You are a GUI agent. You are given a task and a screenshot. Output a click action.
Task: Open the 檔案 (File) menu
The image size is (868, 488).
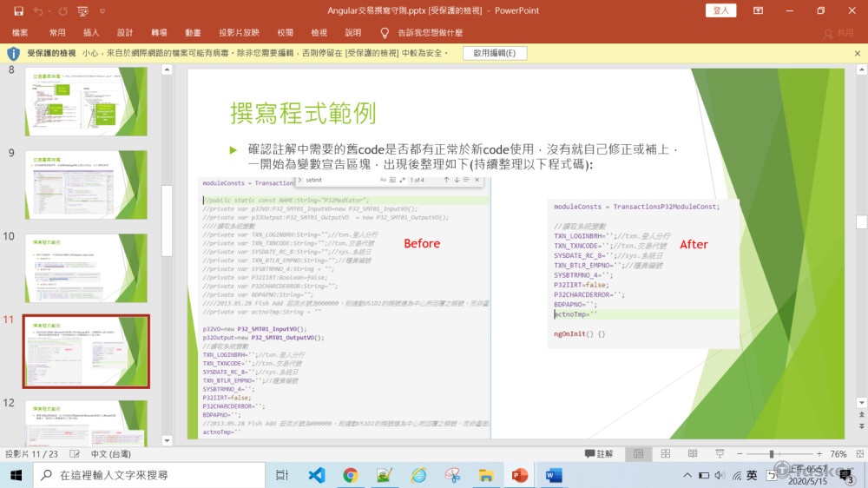(x=20, y=32)
